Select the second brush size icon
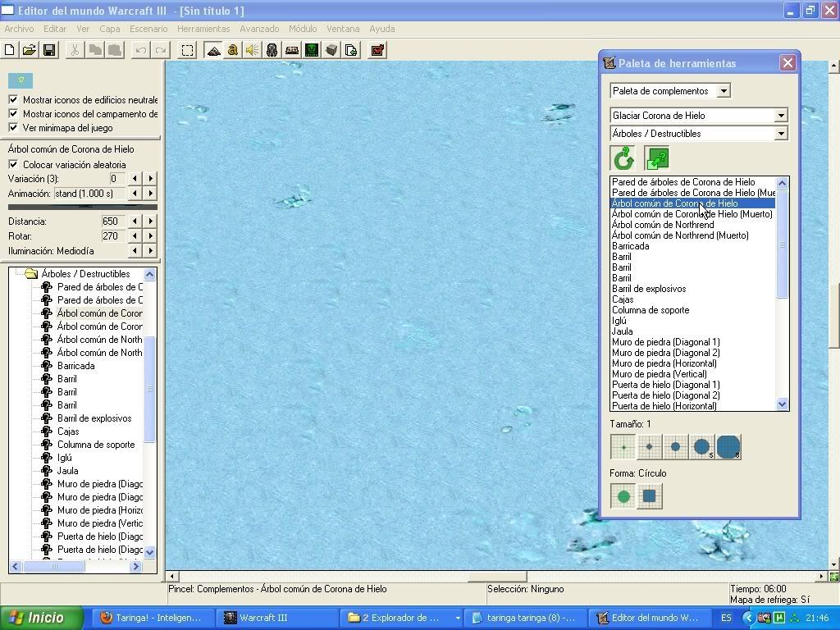The image size is (840, 630). [650, 447]
